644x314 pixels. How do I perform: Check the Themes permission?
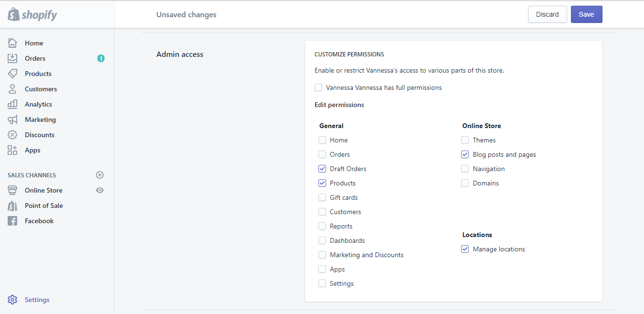465,140
